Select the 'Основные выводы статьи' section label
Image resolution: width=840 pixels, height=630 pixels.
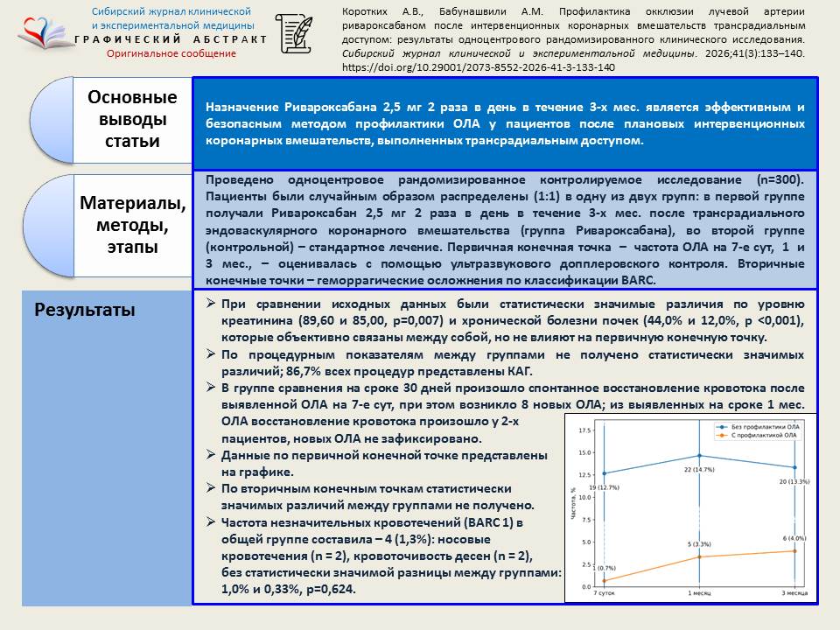(132, 119)
